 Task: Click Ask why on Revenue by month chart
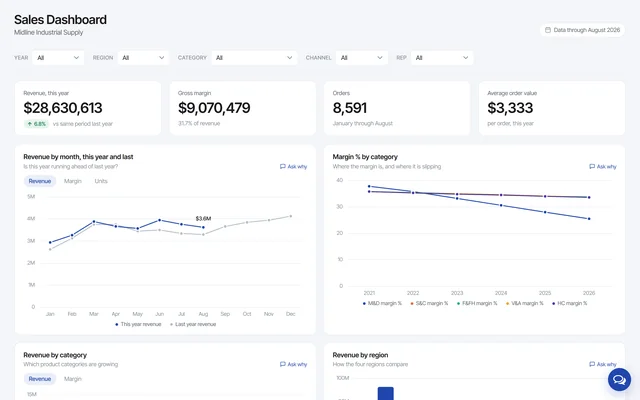click(x=293, y=167)
